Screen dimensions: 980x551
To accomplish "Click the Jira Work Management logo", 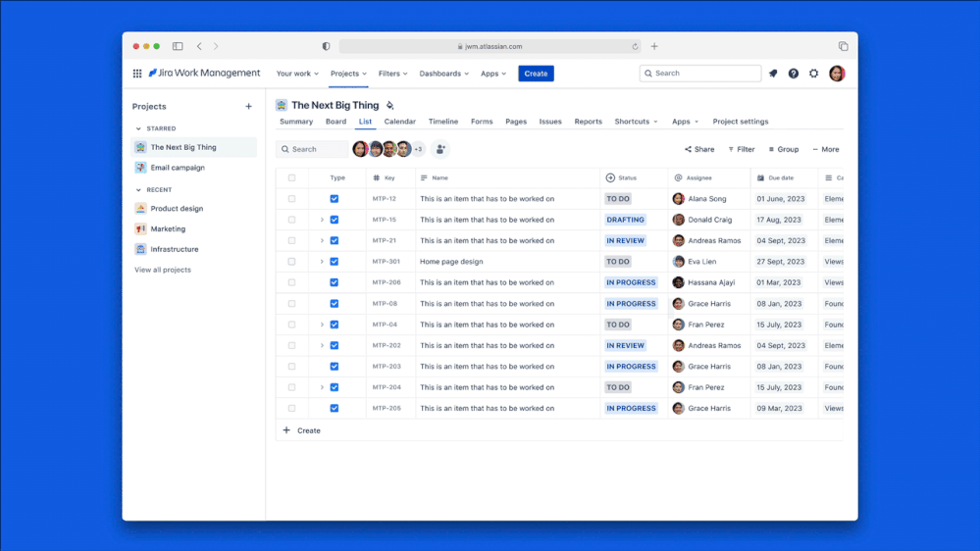I will click(204, 74).
